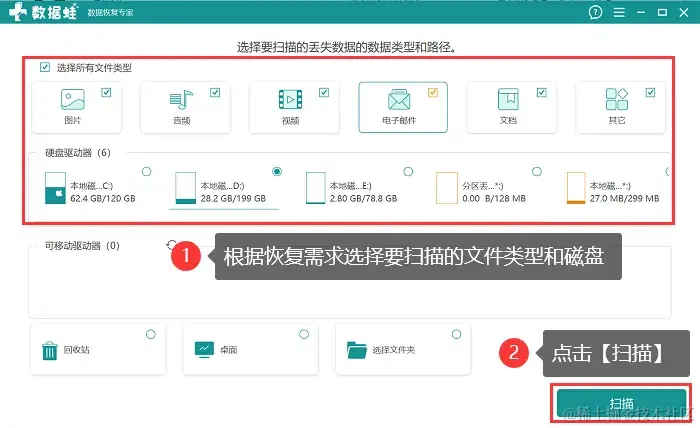Select the 音频 audio type icon
Image resolution: width=700 pixels, height=428 pixels.
tap(181, 99)
